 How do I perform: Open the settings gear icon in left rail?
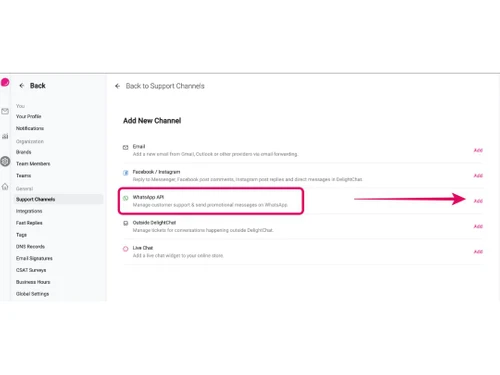click(5, 161)
